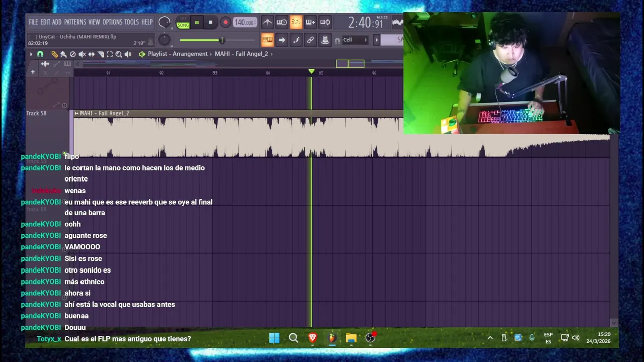Image resolution: width=644 pixels, height=362 pixels.
Task: Toggle typing keyboard to piano button
Action: [267, 40]
